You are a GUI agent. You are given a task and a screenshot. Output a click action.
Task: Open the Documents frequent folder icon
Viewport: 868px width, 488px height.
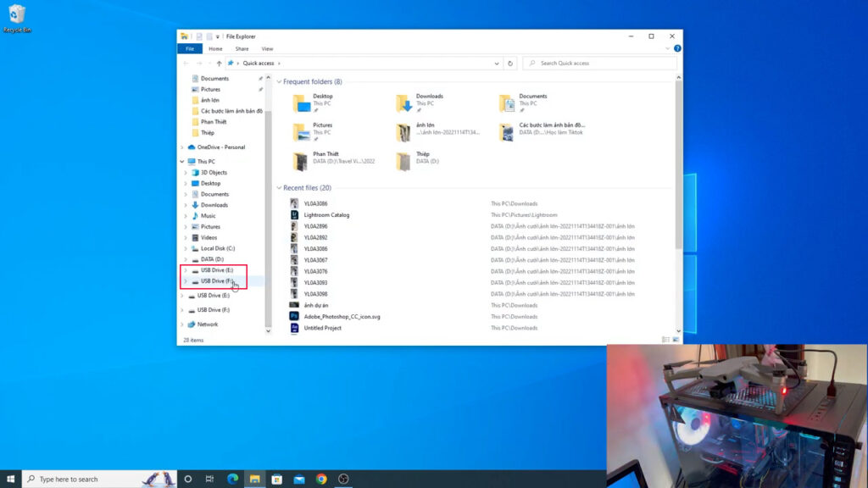(x=507, y=103)
